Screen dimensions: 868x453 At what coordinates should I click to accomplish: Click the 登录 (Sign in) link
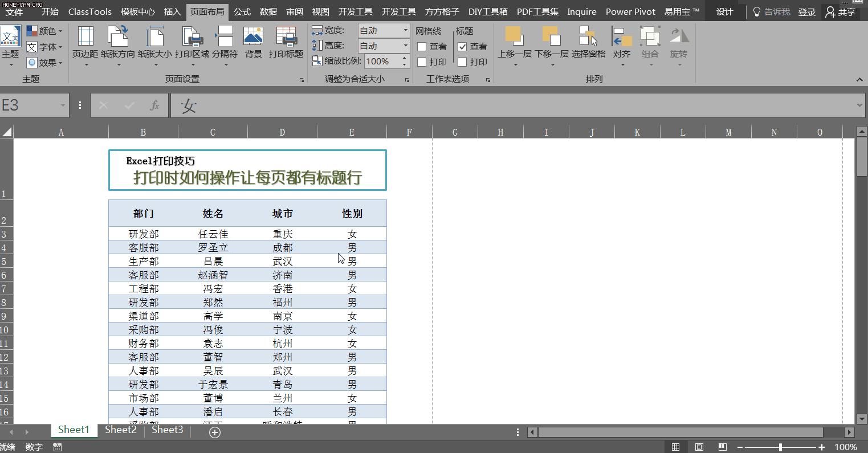click(807, 11)
